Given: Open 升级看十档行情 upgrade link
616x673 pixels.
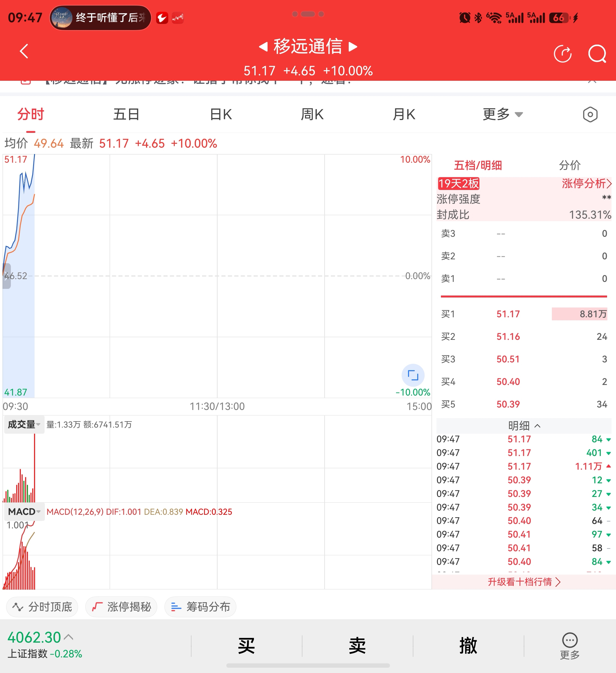Looking at the screenshot, I should pos(524,582).
